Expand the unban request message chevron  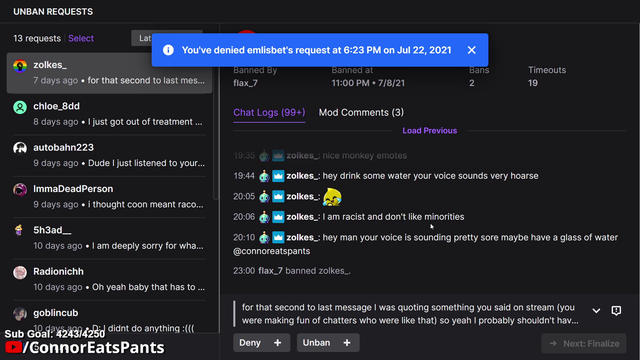point(596,311)
